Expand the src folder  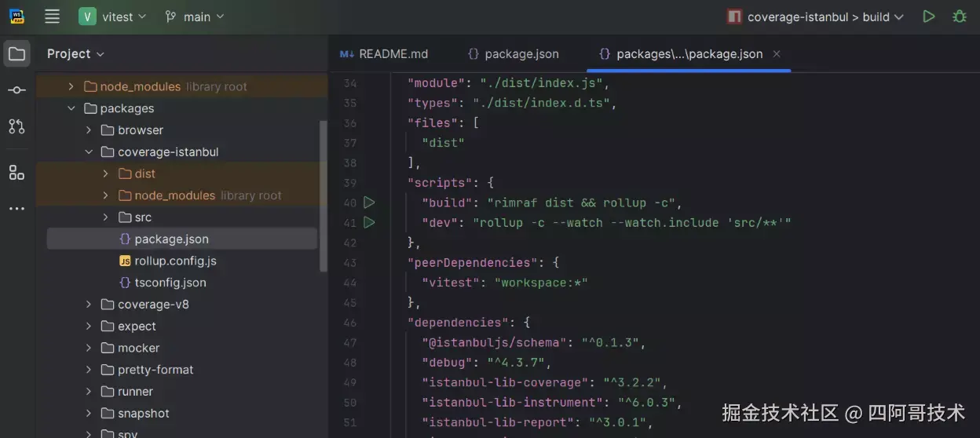pyautogui.click(x=105, y=217)
